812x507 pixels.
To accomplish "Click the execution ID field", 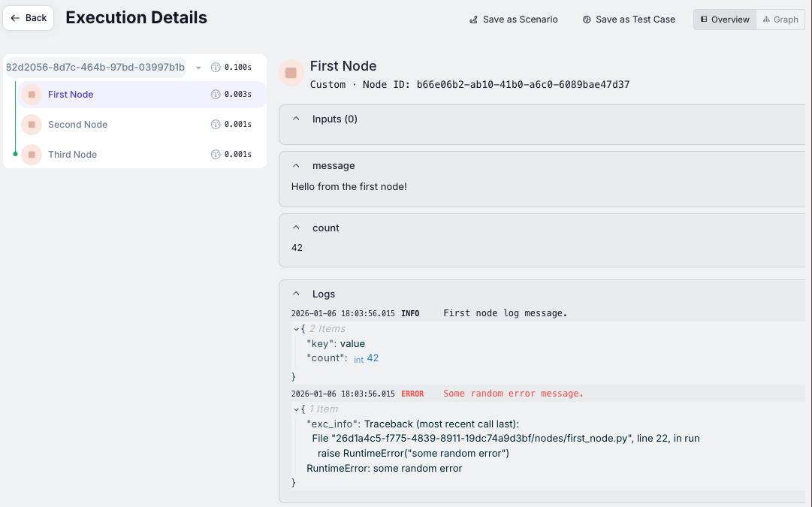I will pos(98,67).
